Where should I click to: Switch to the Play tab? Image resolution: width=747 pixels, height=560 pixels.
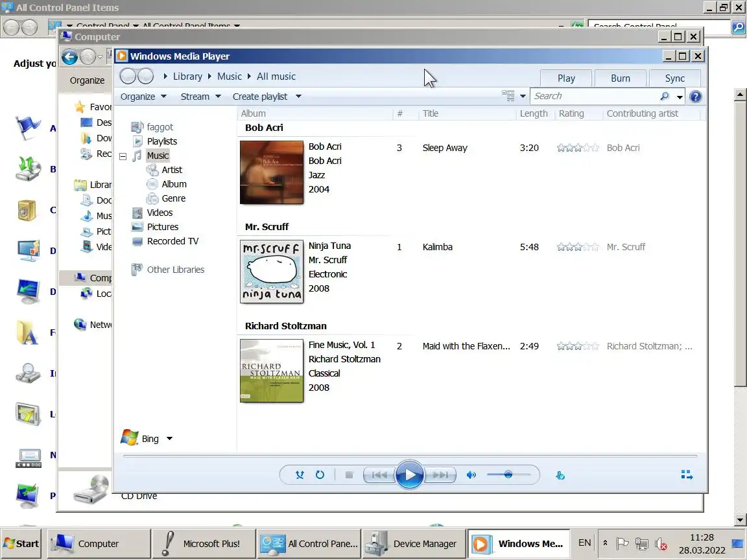click(566, 78)
